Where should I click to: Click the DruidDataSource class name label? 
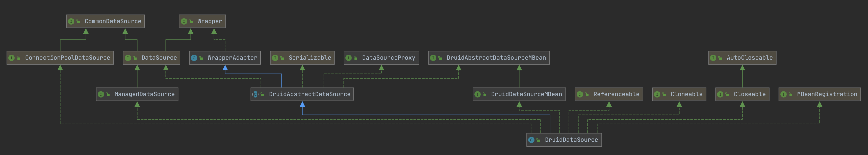(x=571, y=140)
